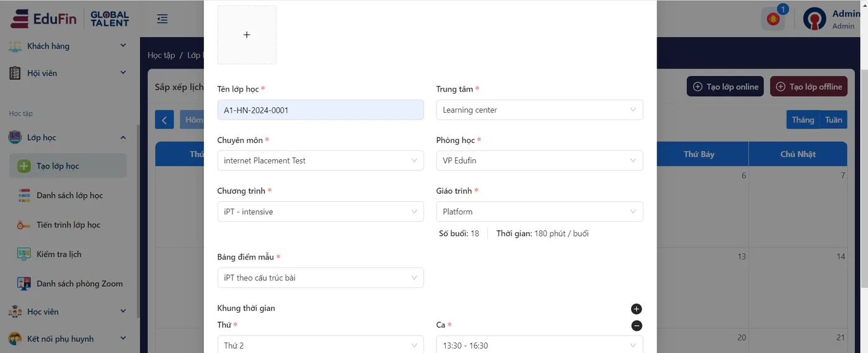The image size is (868, 353).
Task: Open the Giáo trình Platform dropdown
Action: click(539, 212)
